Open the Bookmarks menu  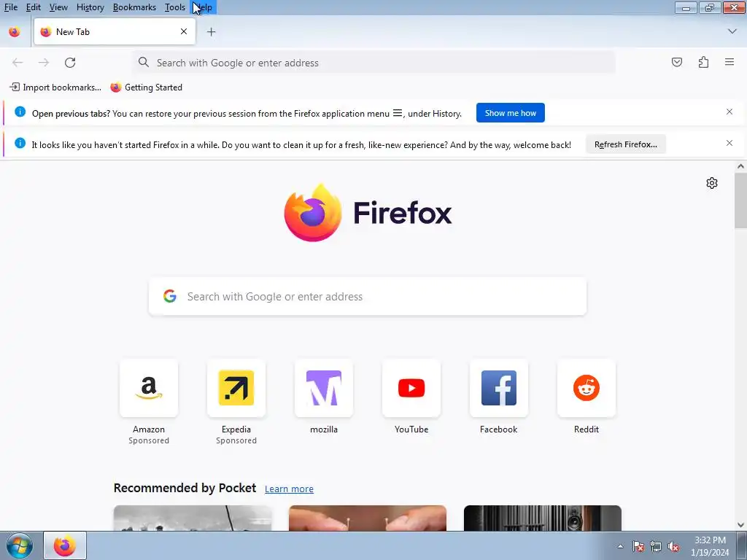coord(134,7)
